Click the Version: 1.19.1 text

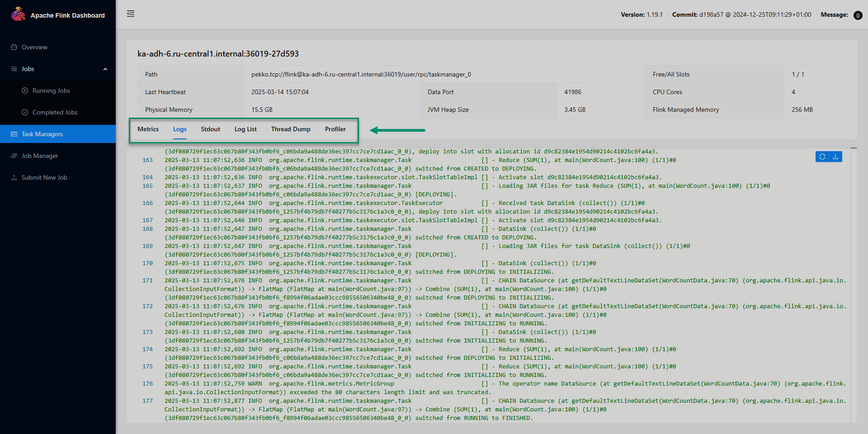pyautogui.click(x=642, y=14)
